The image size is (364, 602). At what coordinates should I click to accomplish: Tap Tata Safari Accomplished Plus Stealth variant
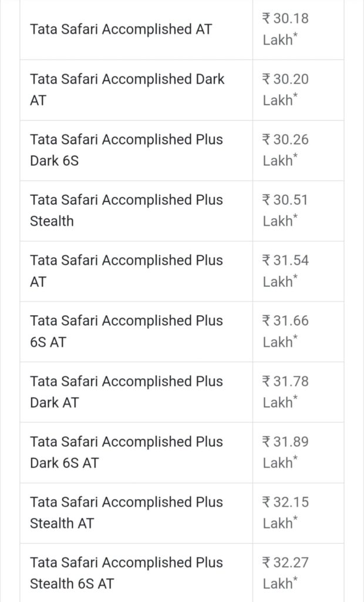click(126, 210)
